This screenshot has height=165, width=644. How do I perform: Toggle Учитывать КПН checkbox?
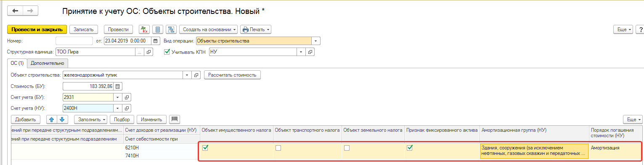click(167, 52)
